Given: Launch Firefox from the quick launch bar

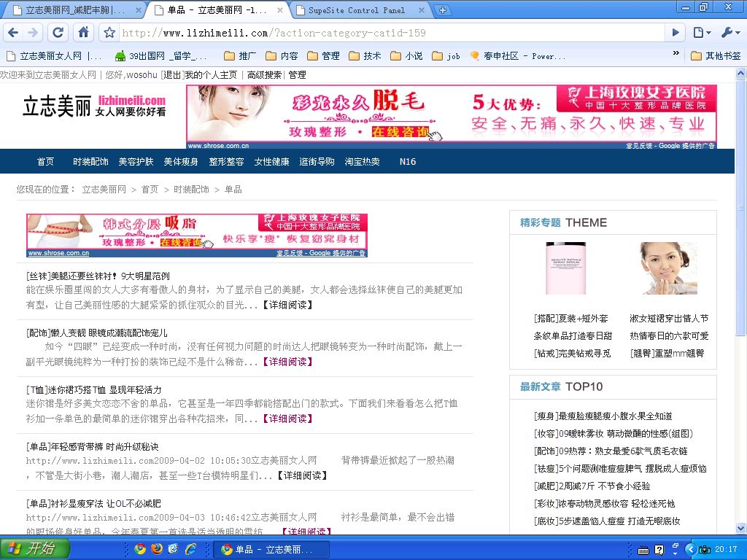Looking at the screenshot, I should 156,549.
